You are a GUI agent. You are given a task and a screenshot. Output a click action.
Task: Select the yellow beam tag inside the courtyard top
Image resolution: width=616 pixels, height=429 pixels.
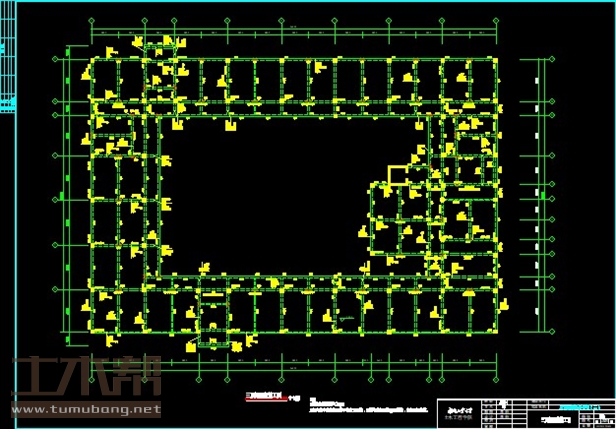(x=232, y=126)
